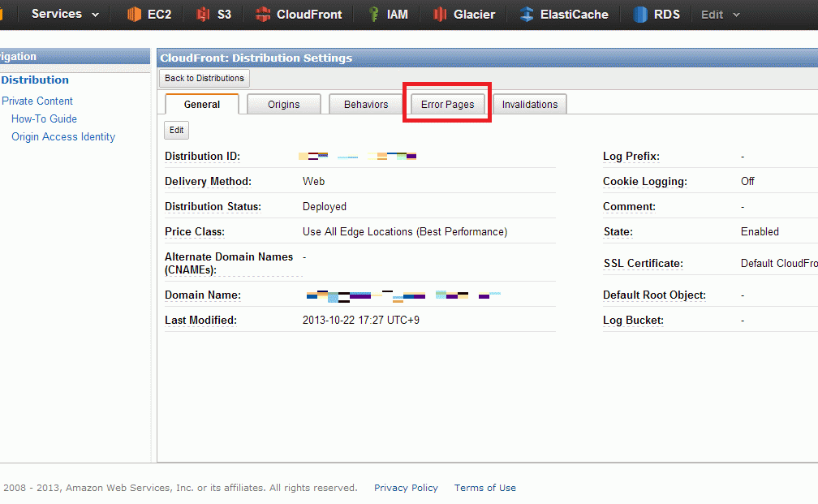This screenshot has height=504, width=818.
Task: Click the Alternate Domain Names (CNAMEs) label
Action: pyautogui.click(x=229, y=263)
